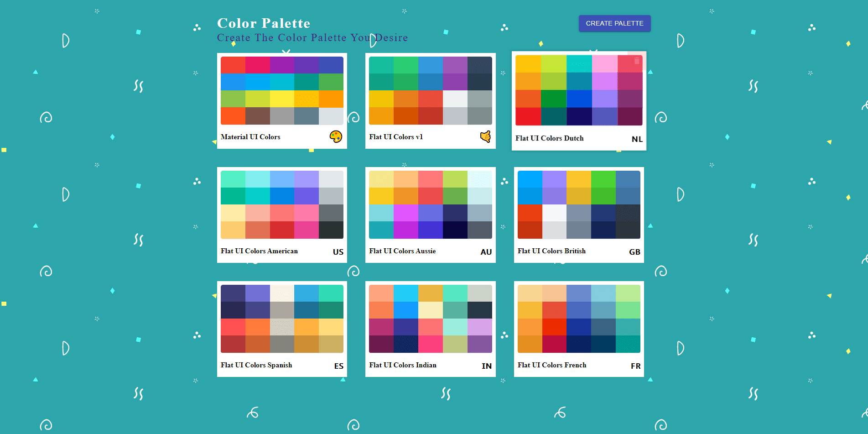This screenshot has height=434, width=868.
Task: Click the FR flag code on French palette
Action: click(635, 366)
